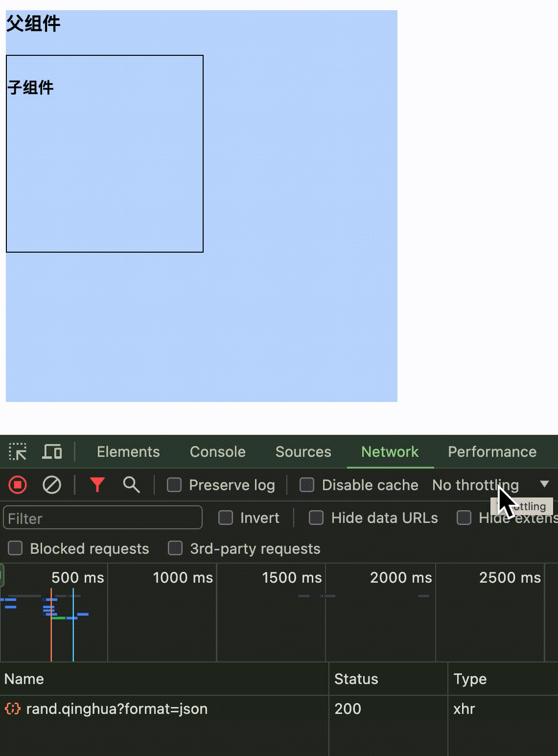Stop recording network log
Screen dimensions: 558x756
[18, 485]
